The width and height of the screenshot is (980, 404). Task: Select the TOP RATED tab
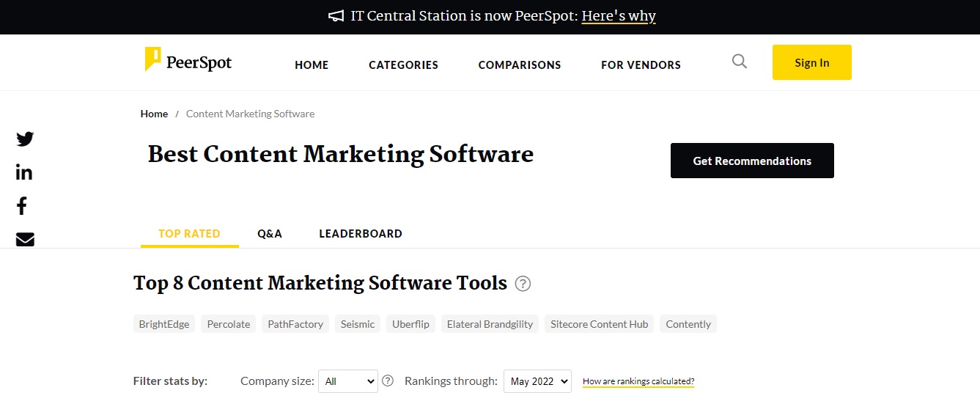click(x=189, y=233)
